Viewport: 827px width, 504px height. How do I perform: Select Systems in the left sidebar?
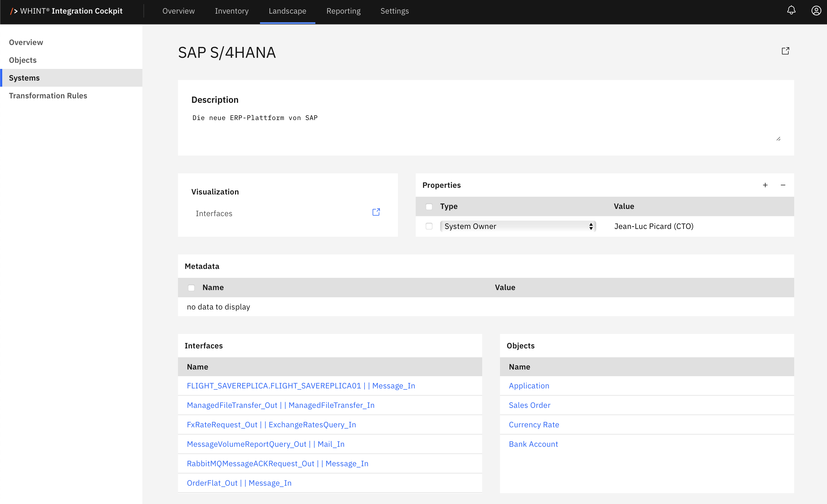(x=71, y=78)
